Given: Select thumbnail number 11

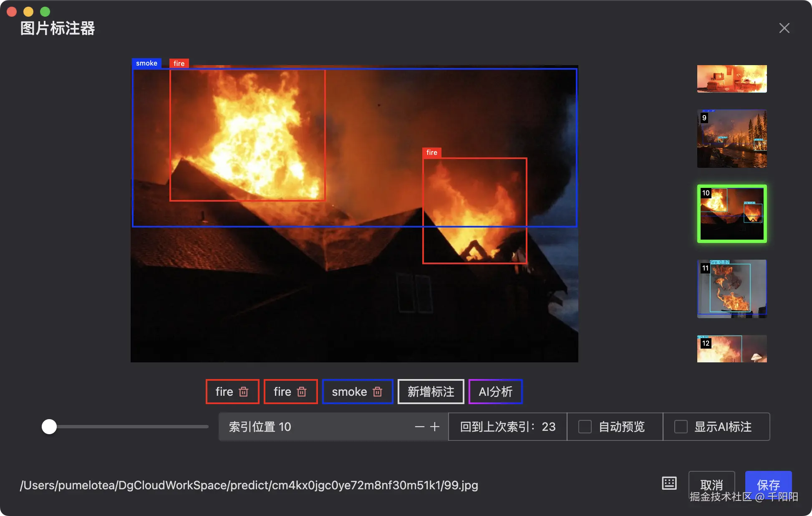Looking at the screenshot, I should [732, 289].
